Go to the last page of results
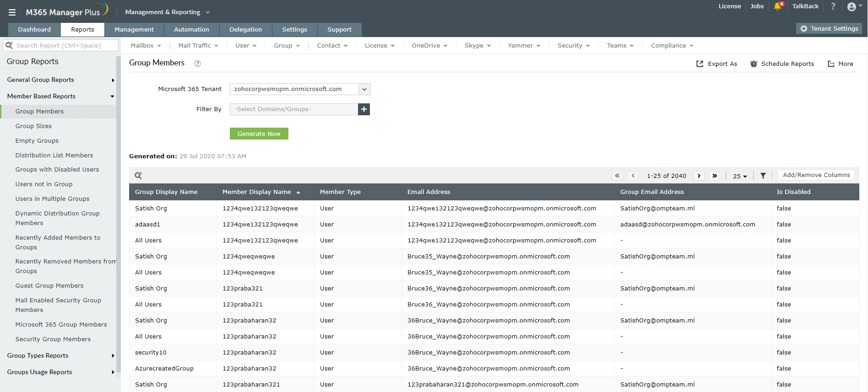Screen dimensions: 868x392 (715, 176)
